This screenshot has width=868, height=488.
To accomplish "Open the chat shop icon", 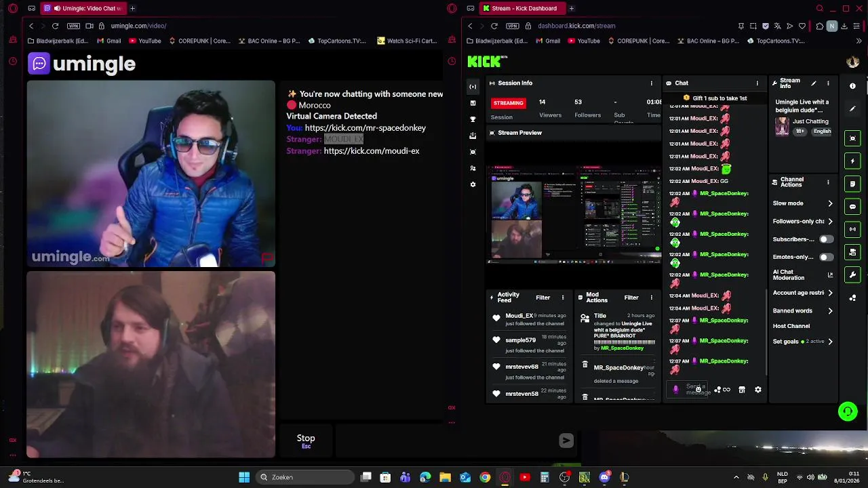I will [742, 390].
